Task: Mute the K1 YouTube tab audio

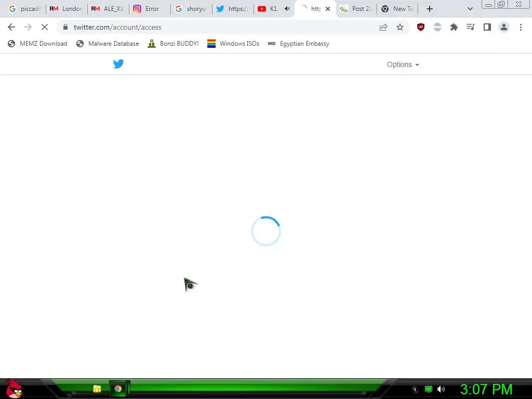Action: (287, 9)
